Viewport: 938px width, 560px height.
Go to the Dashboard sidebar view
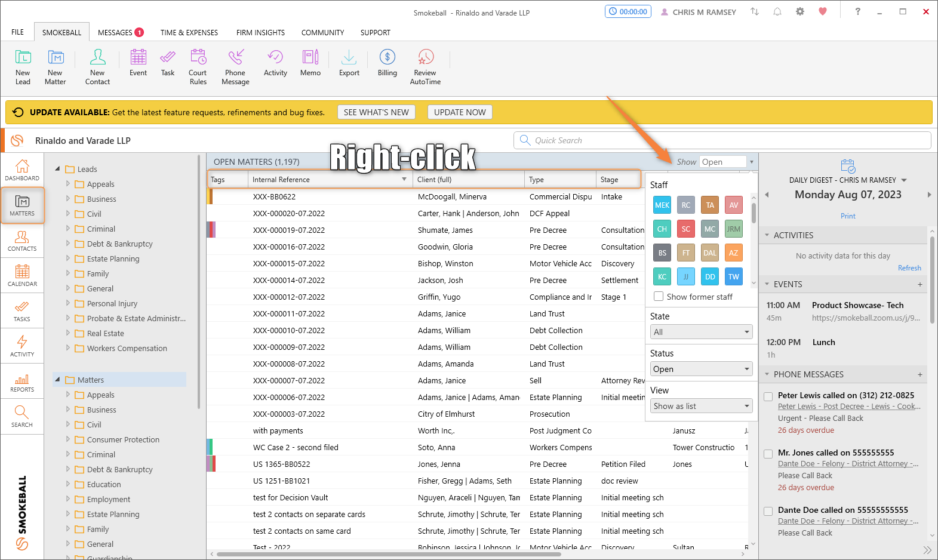tap(22, 170)
